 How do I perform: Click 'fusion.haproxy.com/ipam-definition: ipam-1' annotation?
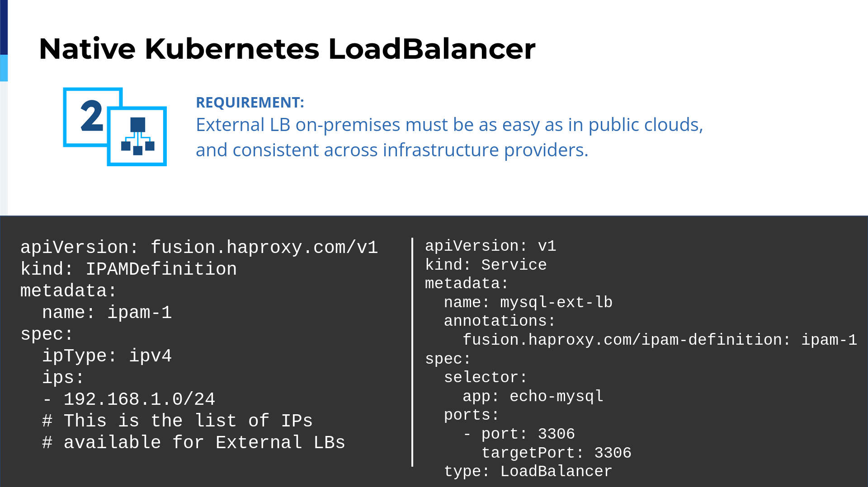pos(660,340)
